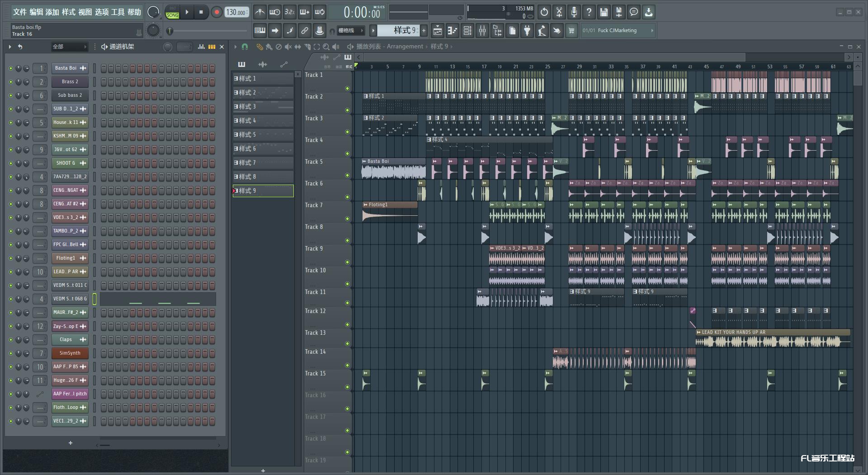This screenshot has width=868, height=475.
Task: Arm recording with the record button
Action: [217, 12]
